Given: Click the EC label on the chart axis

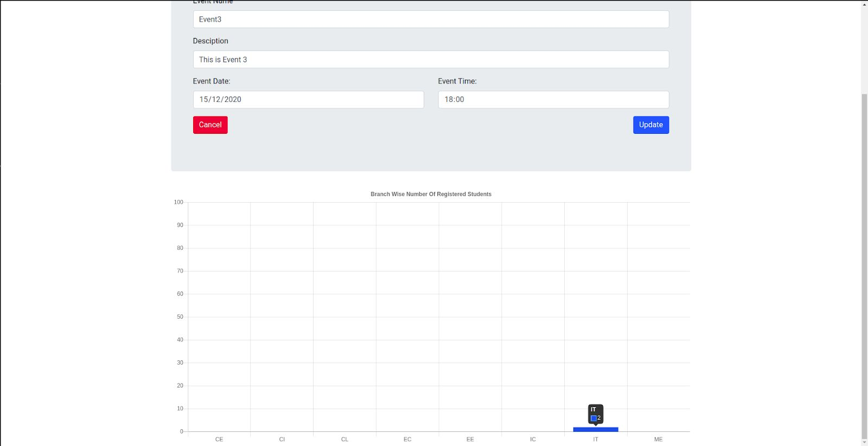Looking at the screenshot, I should [407, 439].
